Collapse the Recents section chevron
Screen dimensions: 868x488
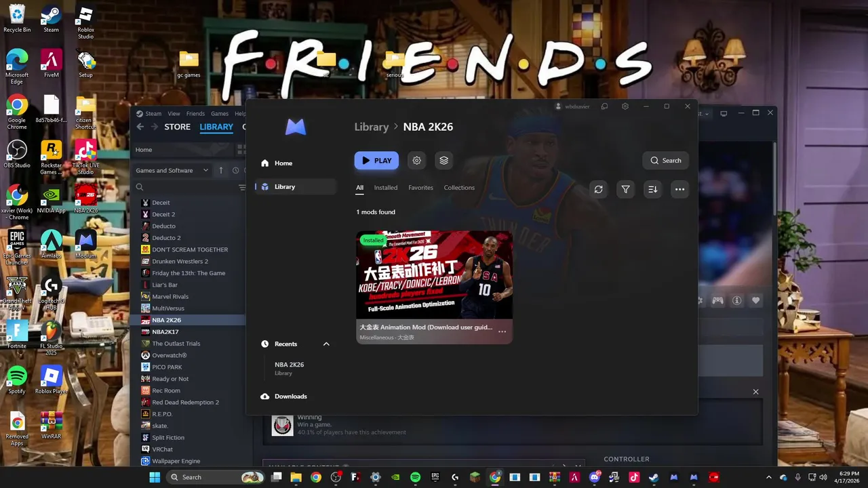click(x=326, y=344)
